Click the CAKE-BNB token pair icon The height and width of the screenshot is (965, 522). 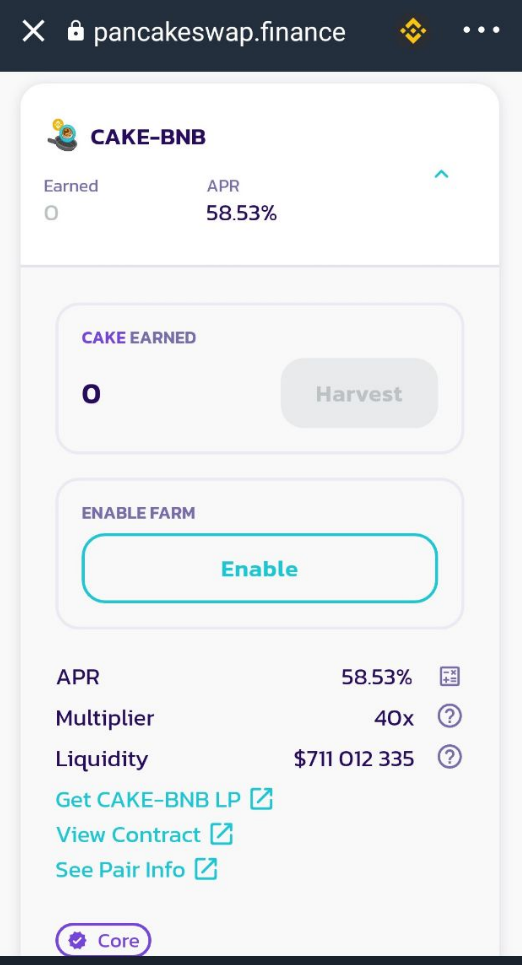62,135
